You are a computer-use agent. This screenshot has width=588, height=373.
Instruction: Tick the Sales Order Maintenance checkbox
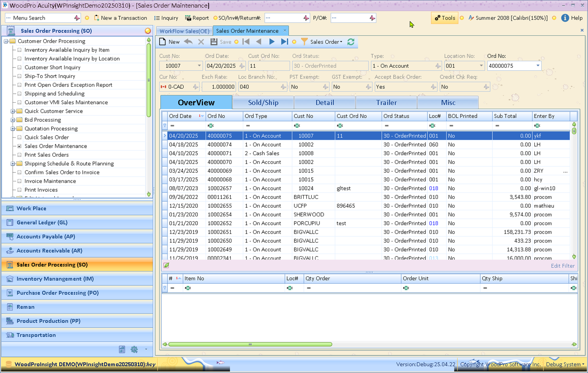(19, 146)
